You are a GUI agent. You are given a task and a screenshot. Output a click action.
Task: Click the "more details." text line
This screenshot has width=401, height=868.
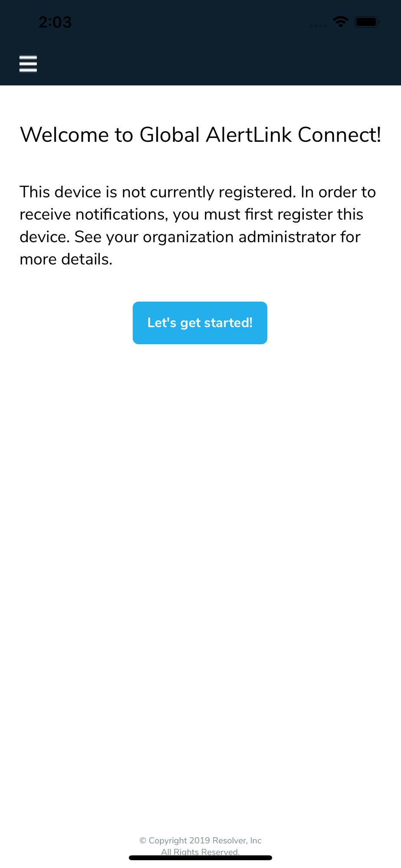pyautogui.click(x=66, y=259)
